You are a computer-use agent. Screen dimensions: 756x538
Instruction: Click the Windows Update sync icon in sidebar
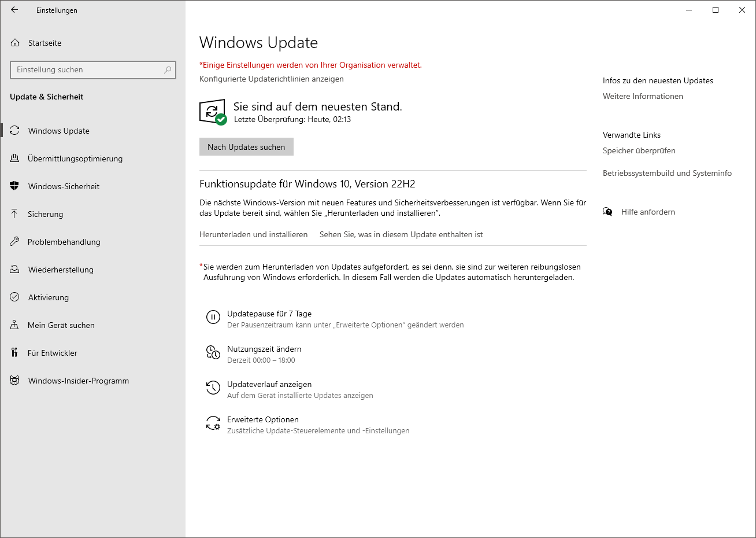point(14,131)
